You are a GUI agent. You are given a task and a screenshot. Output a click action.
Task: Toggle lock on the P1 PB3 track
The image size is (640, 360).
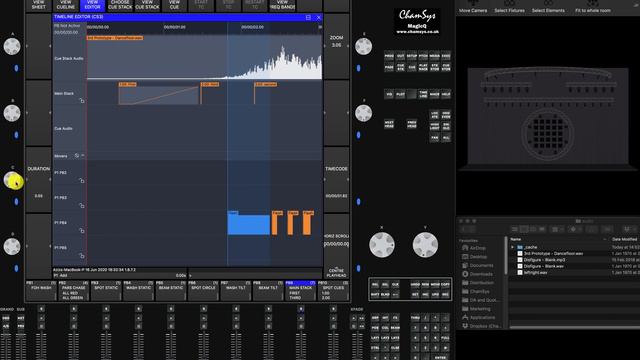pyautogui.click(x=82, y=206)
